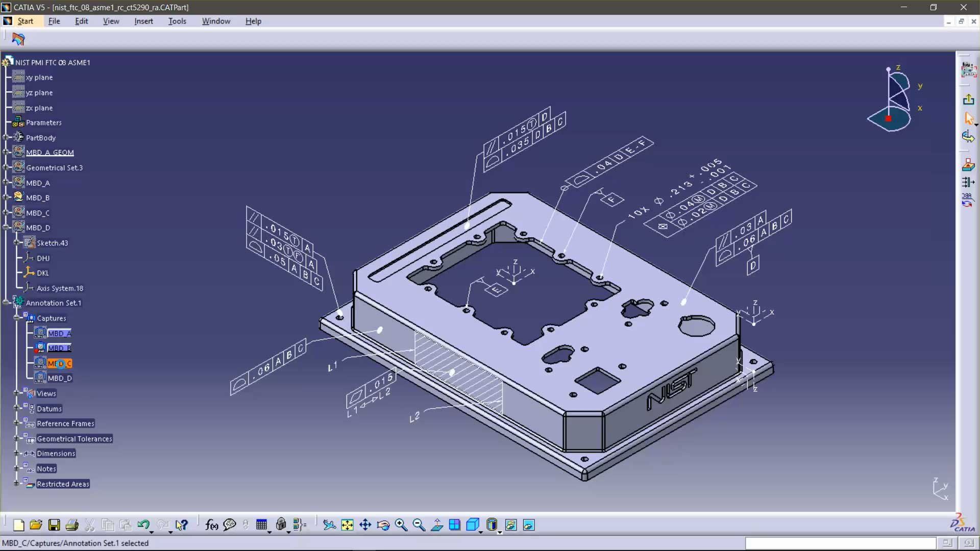Select the xy plane item
This screenshot has height=551, width=980.
tap(39, 77)
